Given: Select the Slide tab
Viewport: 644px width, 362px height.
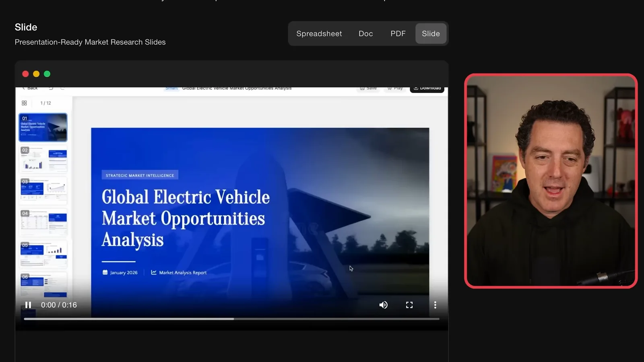Looking at the screenshot, I should pos(431,34).
